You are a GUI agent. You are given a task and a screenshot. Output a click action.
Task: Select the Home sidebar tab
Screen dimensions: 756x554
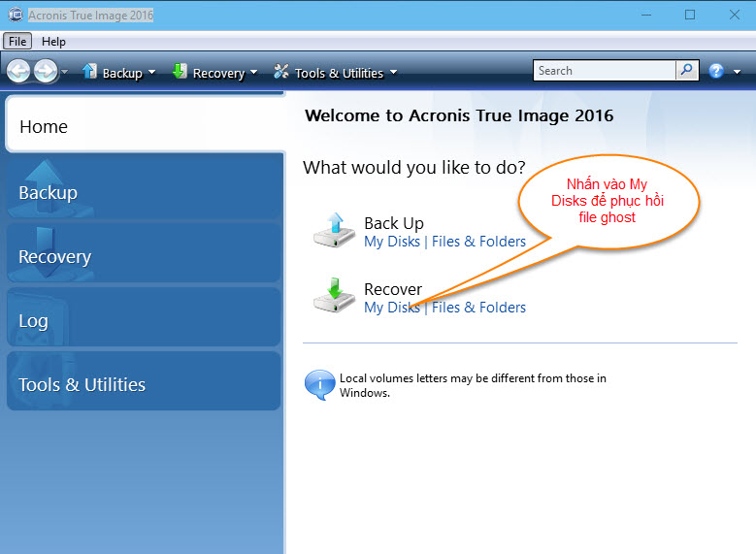[145, 124]
